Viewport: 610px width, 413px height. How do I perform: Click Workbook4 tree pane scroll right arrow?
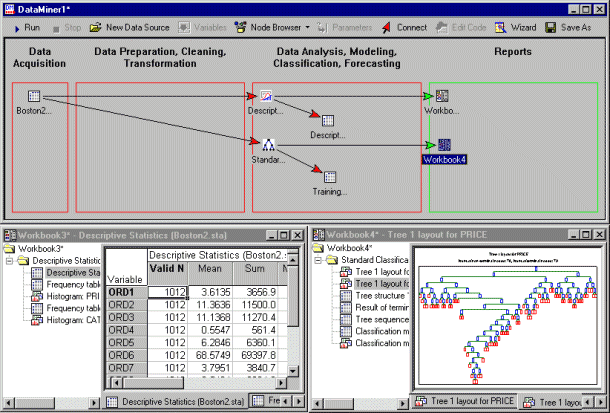coord(403,404)
